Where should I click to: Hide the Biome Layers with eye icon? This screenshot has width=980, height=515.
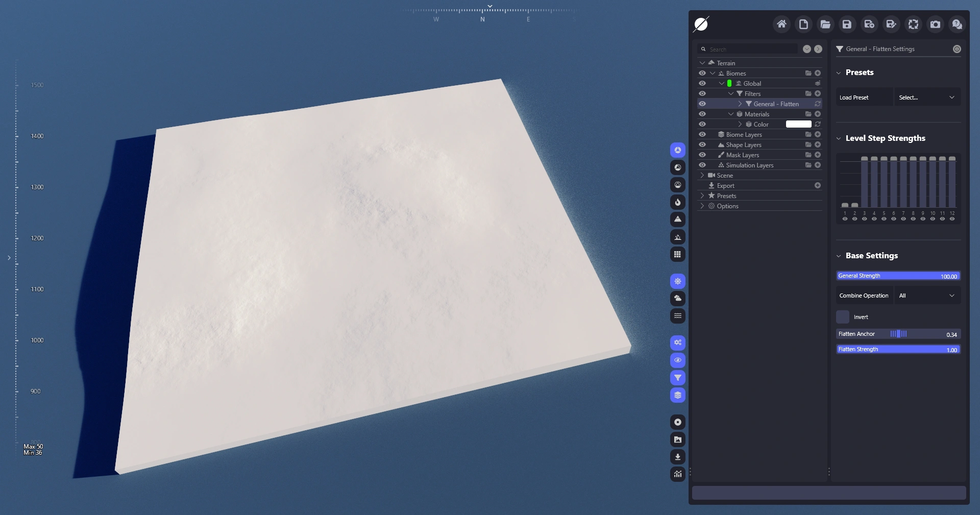point(702,135)
